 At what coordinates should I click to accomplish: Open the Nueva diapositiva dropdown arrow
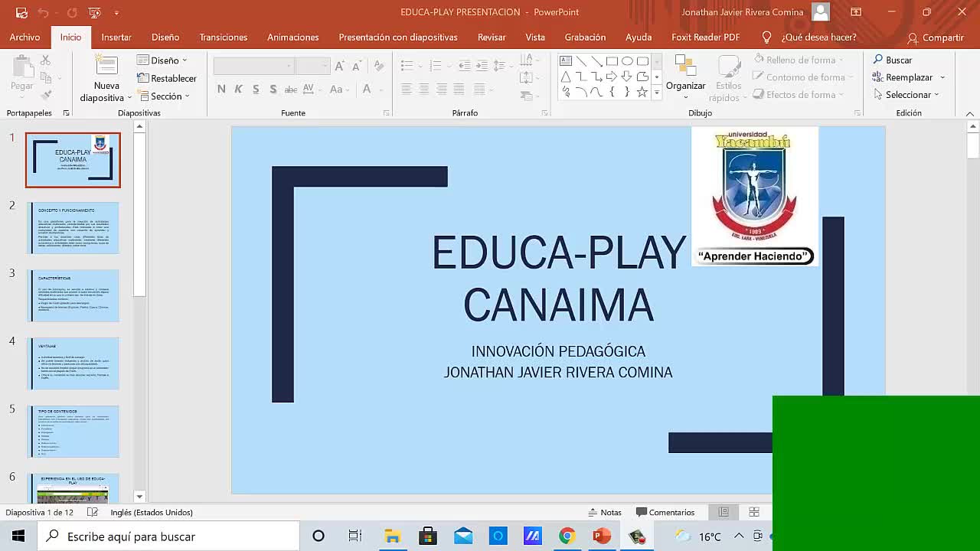click(129, 98)
